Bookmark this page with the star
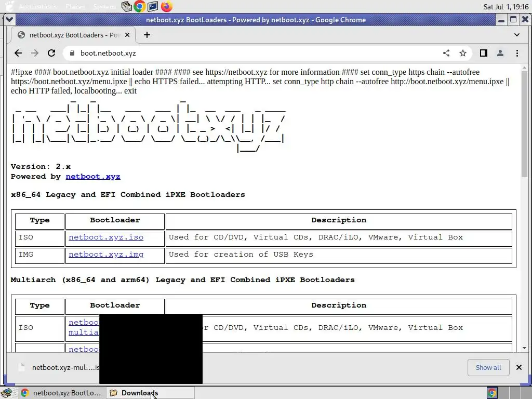 tap(463, 53)
